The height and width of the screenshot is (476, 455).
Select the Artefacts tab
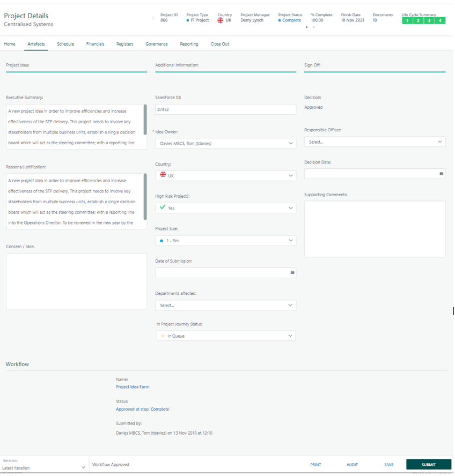pos(36,44)
